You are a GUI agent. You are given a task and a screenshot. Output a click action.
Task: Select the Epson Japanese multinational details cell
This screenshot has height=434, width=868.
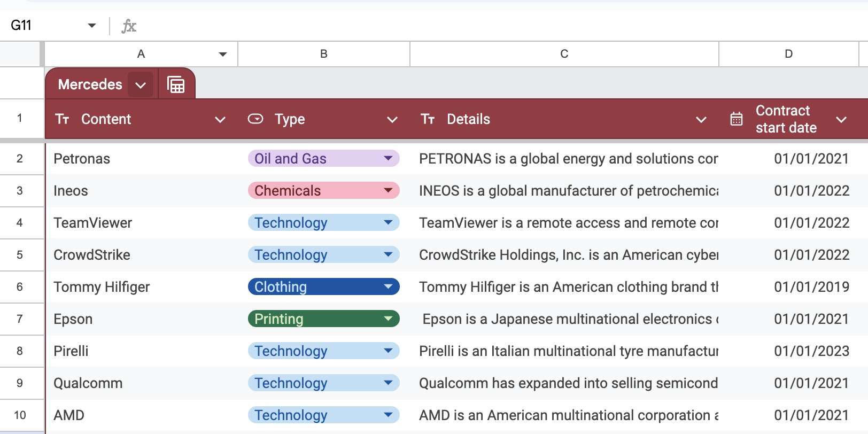[x=564, y=319]
